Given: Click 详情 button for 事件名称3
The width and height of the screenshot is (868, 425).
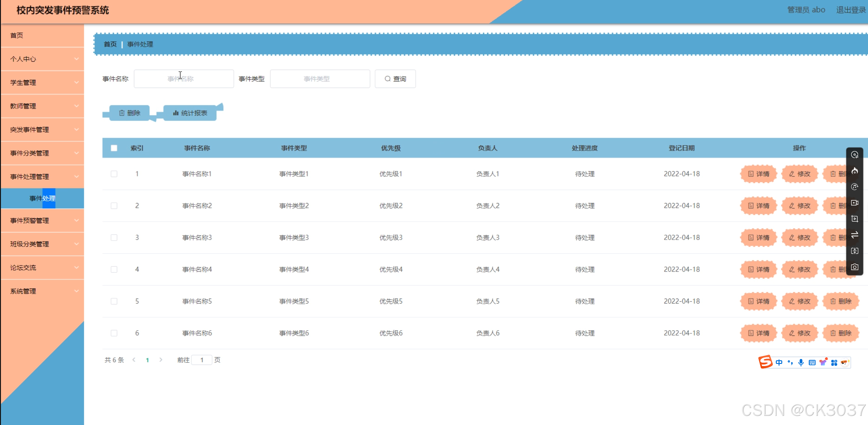Looking at the screenshot, I should point(758,238).
